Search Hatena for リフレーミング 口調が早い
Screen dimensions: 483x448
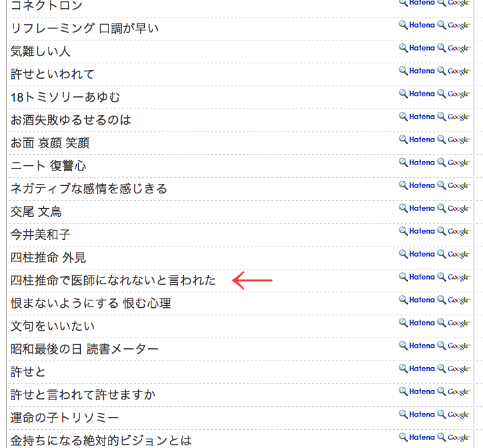pyautogui.click(x=417, y=25)
